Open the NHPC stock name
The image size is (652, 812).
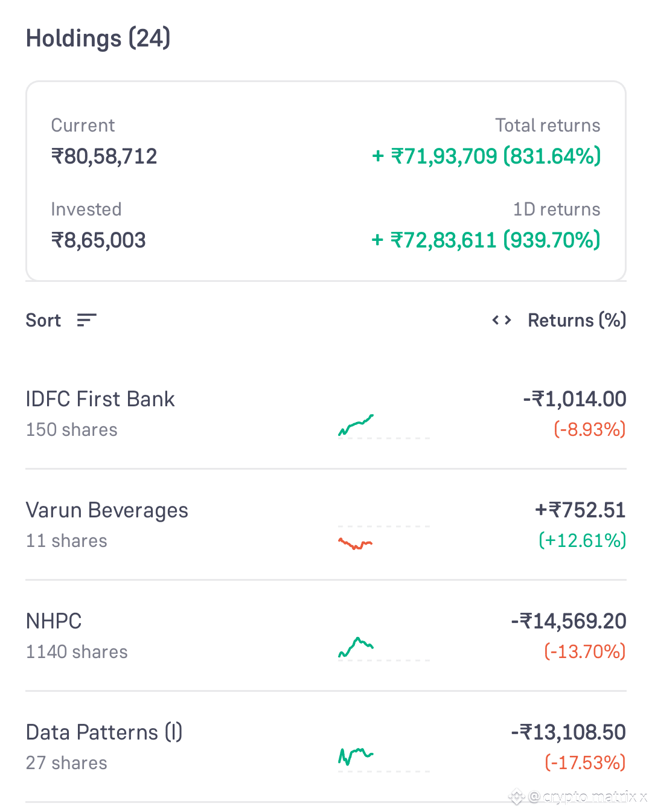54,621
